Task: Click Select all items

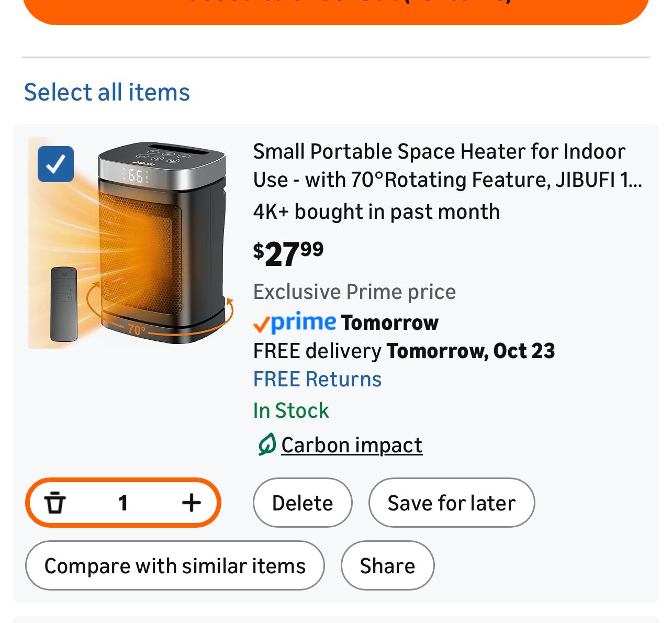Action: pyautogui.click(x=106, y=92)
